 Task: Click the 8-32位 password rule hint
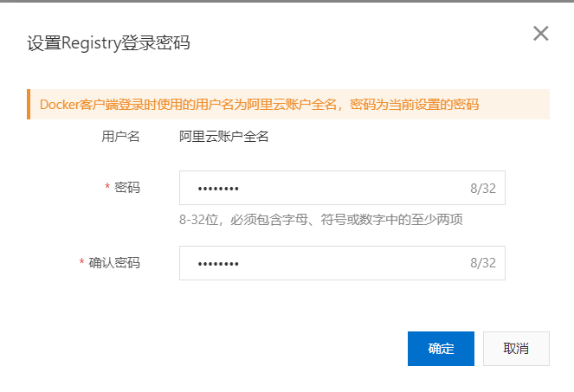pyautogui.click(x=321, y=220)
